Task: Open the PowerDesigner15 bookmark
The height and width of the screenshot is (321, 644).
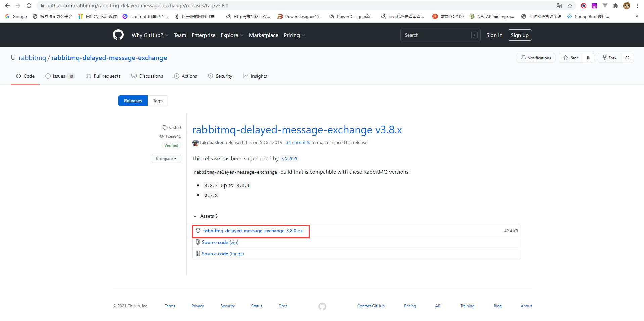Action: (300, 16)
